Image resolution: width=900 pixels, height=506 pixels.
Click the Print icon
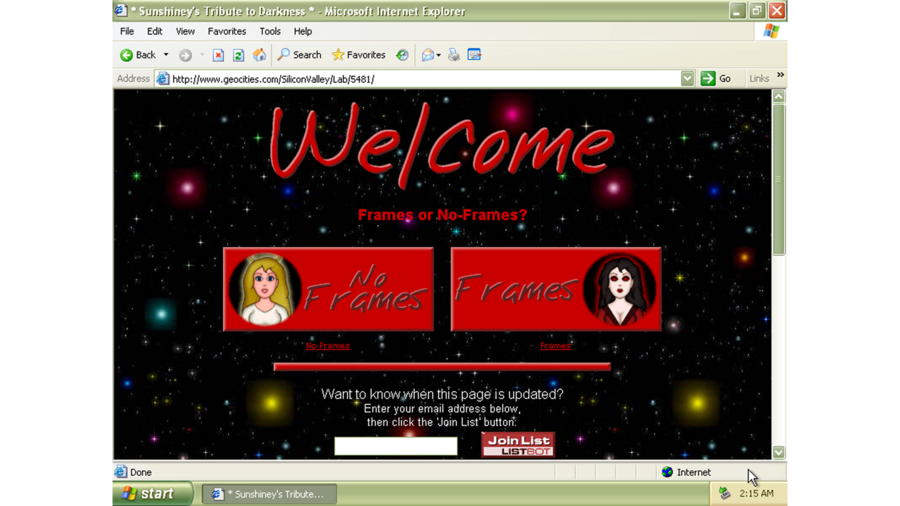[x=454, y=55]
